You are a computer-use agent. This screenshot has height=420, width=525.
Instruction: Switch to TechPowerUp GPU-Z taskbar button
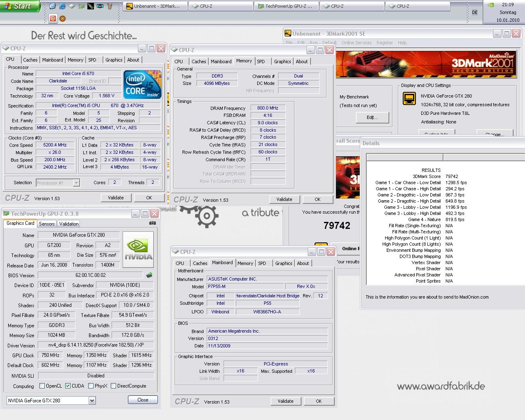click(286, 6)
